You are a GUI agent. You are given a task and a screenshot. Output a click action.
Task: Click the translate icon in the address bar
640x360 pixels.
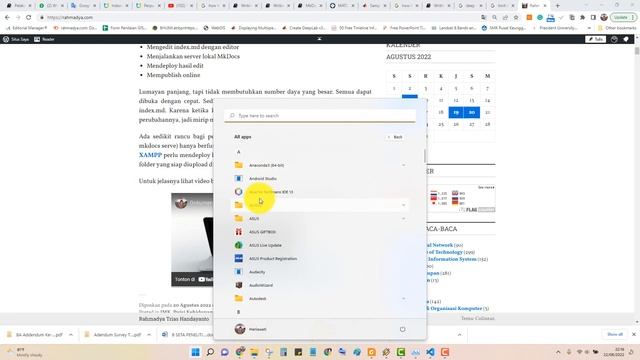pyautogui.click(x=484, y=18)
